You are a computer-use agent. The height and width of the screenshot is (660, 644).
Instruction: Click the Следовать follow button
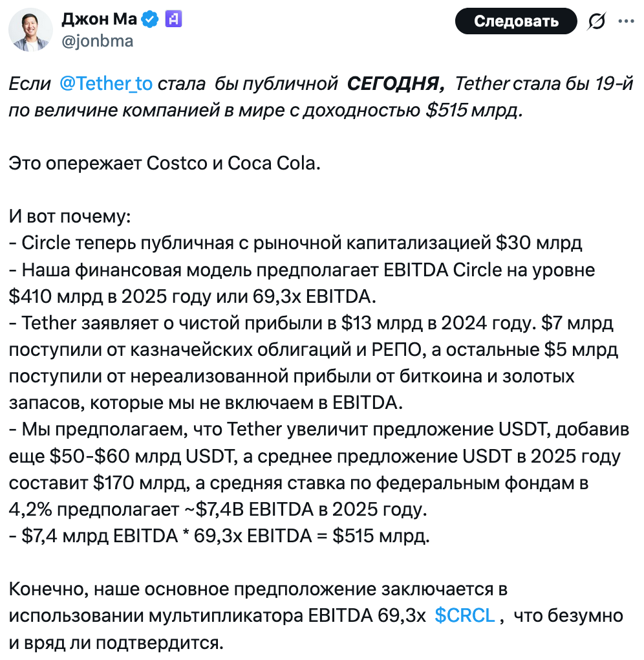coord(516,21)
